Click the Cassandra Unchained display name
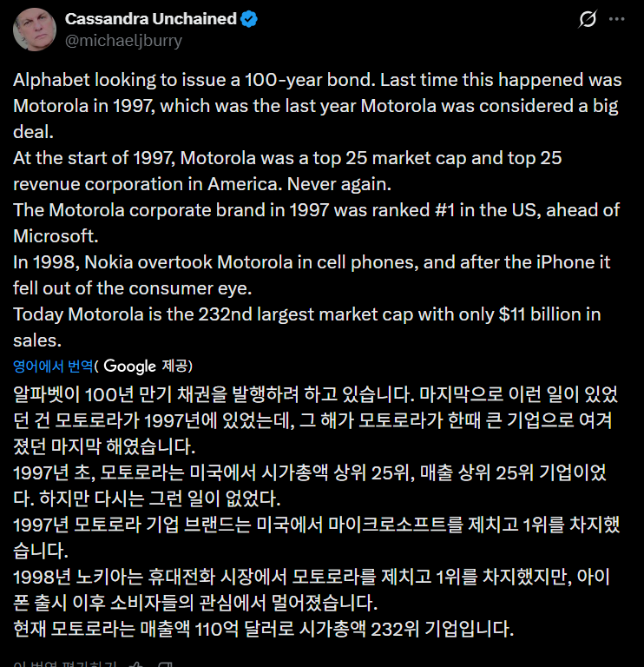The width and height of the screenshot is (644, 667). pyautogui.click(x=150, y=19)
